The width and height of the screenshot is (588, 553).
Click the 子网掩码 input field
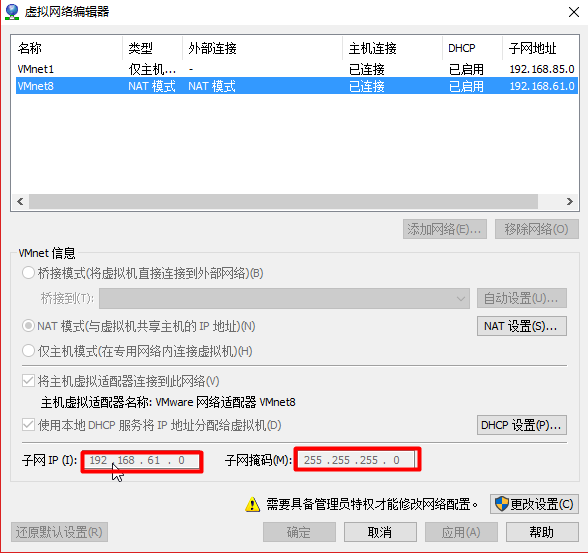(x=357, y=460)
